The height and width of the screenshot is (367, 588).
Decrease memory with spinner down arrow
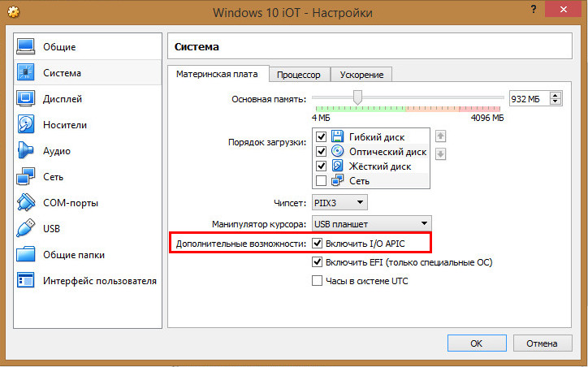click(x=556, y=102)
